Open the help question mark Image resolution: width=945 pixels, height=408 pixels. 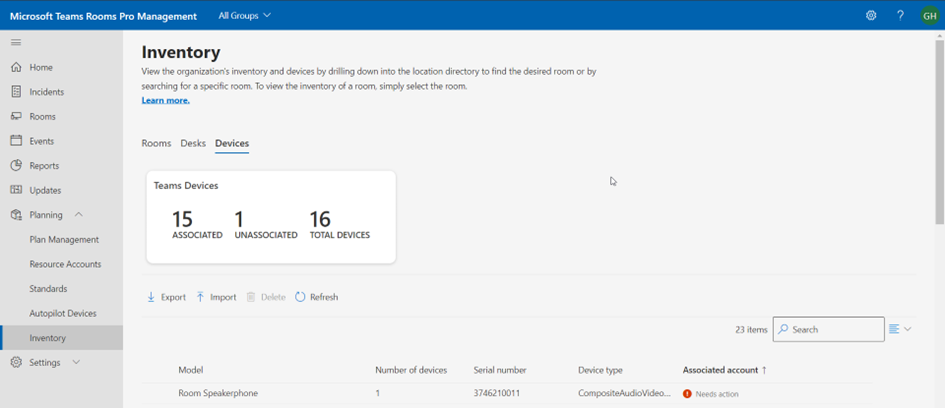click(900, 16)
